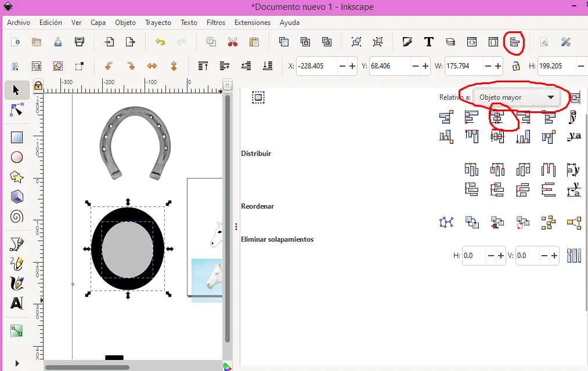This screenshot has height=371, width=588.
Task: Select the Node edit tool
Action: click(x=17, y=110)
